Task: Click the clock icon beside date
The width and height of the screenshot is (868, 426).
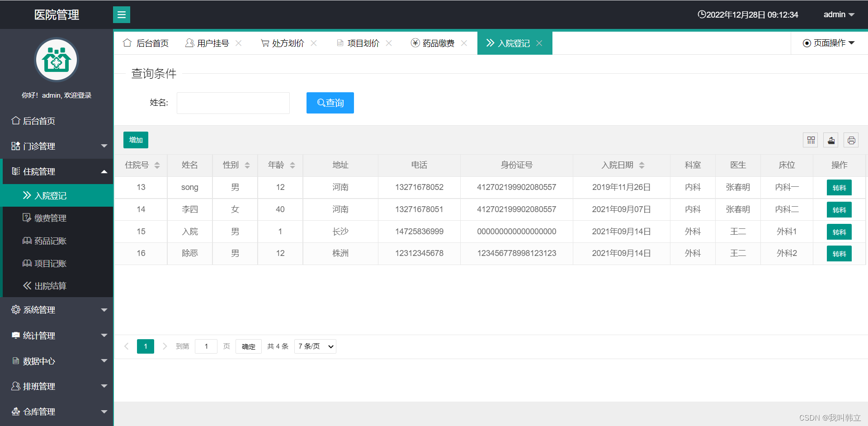Action: [702, 14]
